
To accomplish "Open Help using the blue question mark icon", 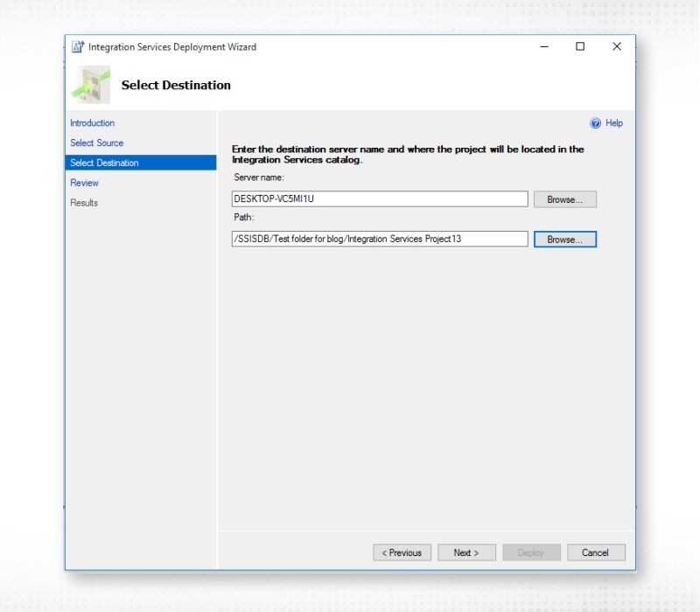I will (596, 122).
